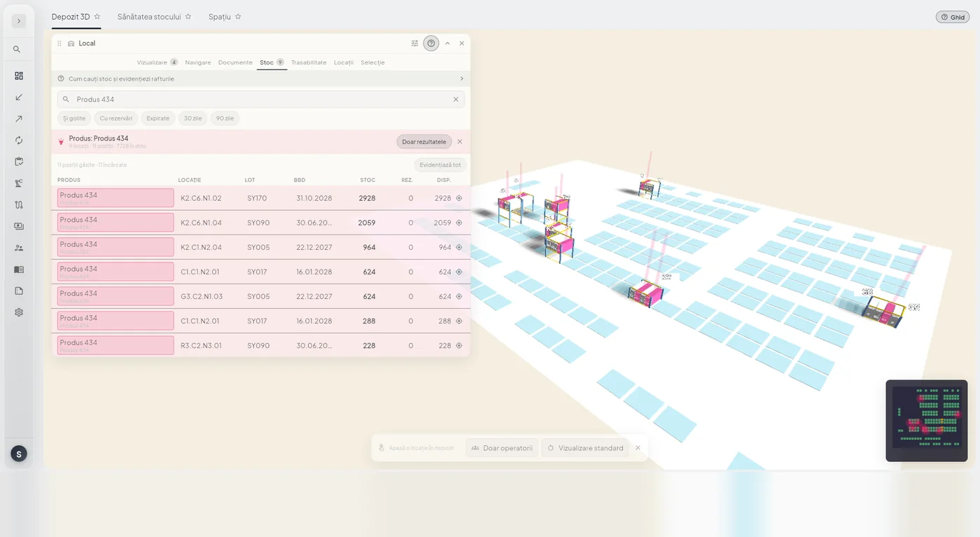Image resolution: width=980 pixels, height=537 pixels.
Task: Open the clipboard checklist icon in the sidebar
Action: click(x=19, y=162)
